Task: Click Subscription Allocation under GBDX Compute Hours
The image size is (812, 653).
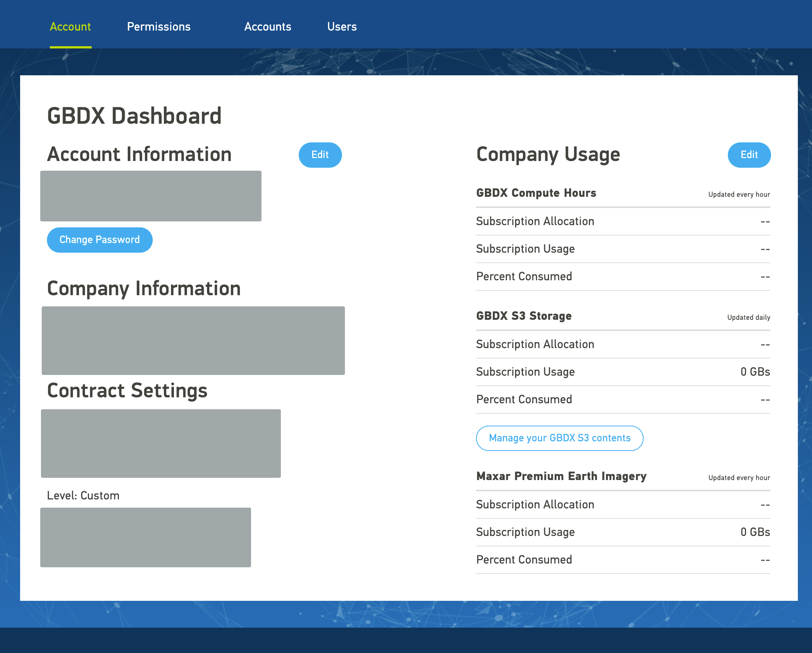Action: [x=535, y=221]
